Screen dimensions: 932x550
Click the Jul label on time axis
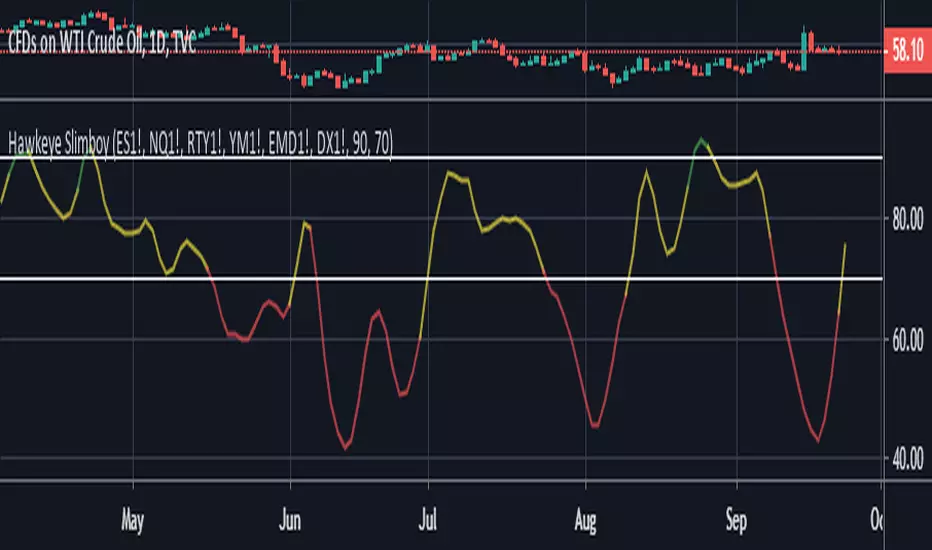click(x=427, y=521)
